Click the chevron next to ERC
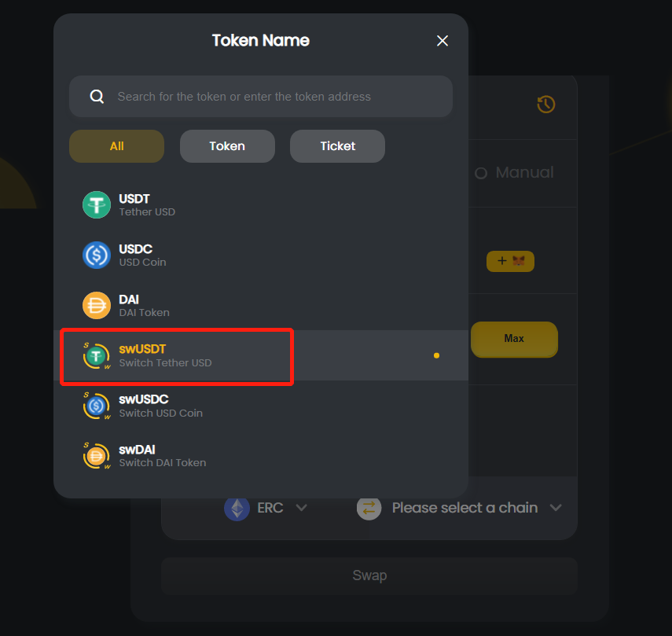 [x=302, y=508]
